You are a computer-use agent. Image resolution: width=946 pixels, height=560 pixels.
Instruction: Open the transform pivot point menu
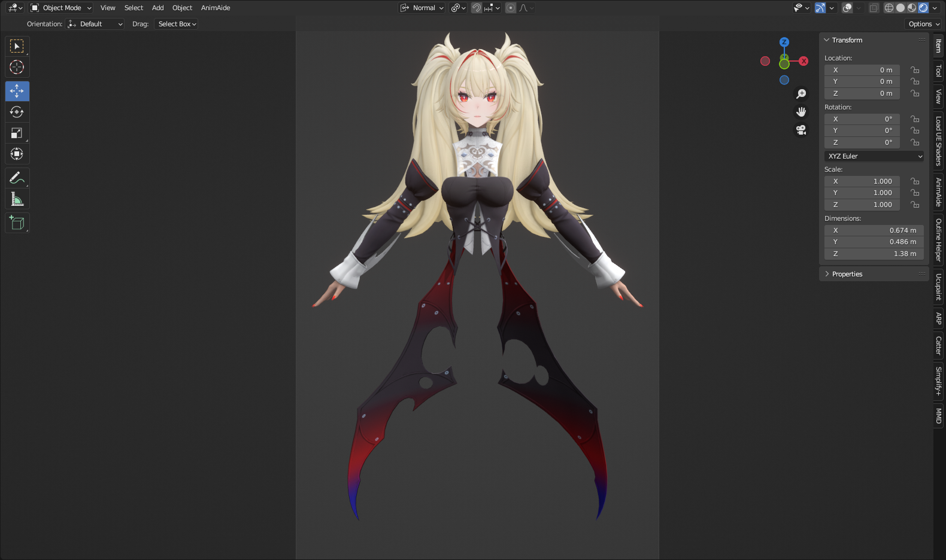click(459, 8)
